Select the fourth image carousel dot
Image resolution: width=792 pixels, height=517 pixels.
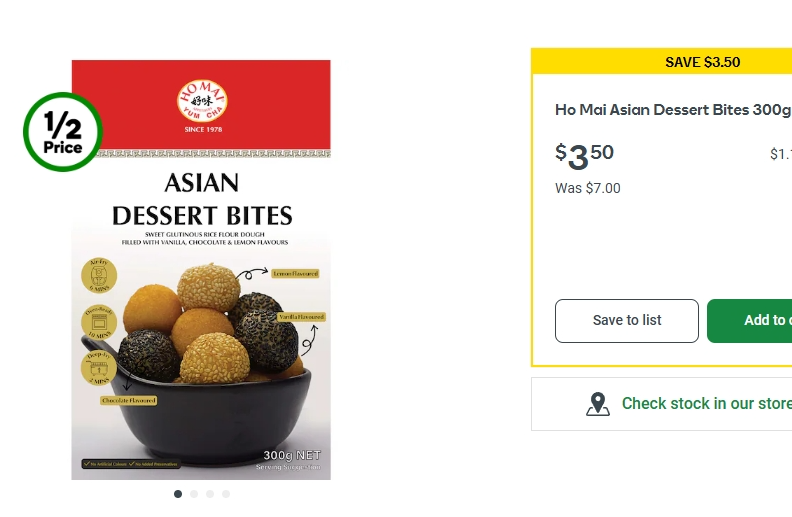[x=226, y=494]
